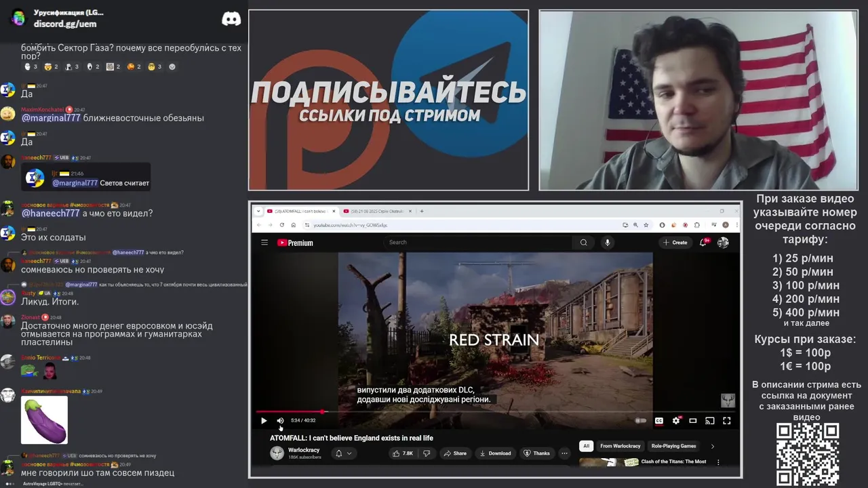Mute the video with the speaker icon
Viewport: 868px width, 488px height.
(x=280, y=421)
